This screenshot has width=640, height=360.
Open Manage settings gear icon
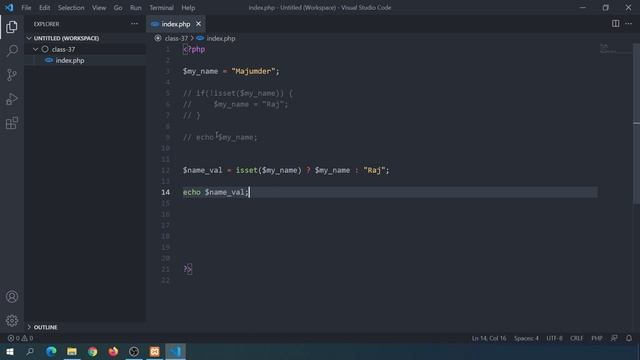(x=12, y=320)
